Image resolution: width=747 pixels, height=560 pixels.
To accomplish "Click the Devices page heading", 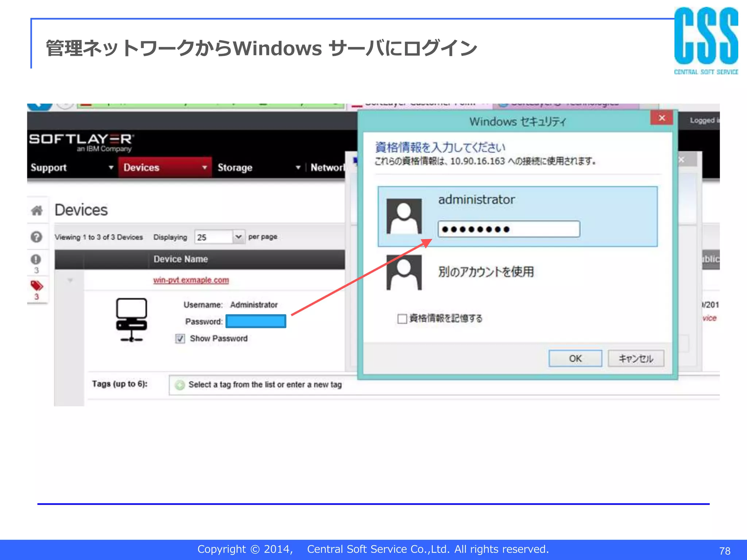I will (x=81, y=210).
